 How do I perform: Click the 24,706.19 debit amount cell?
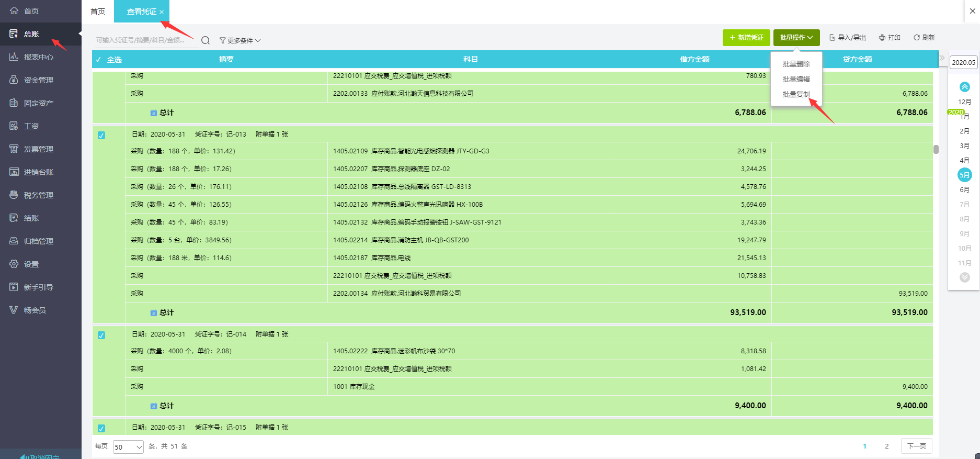pyautogui.click(x=691, y=151)
